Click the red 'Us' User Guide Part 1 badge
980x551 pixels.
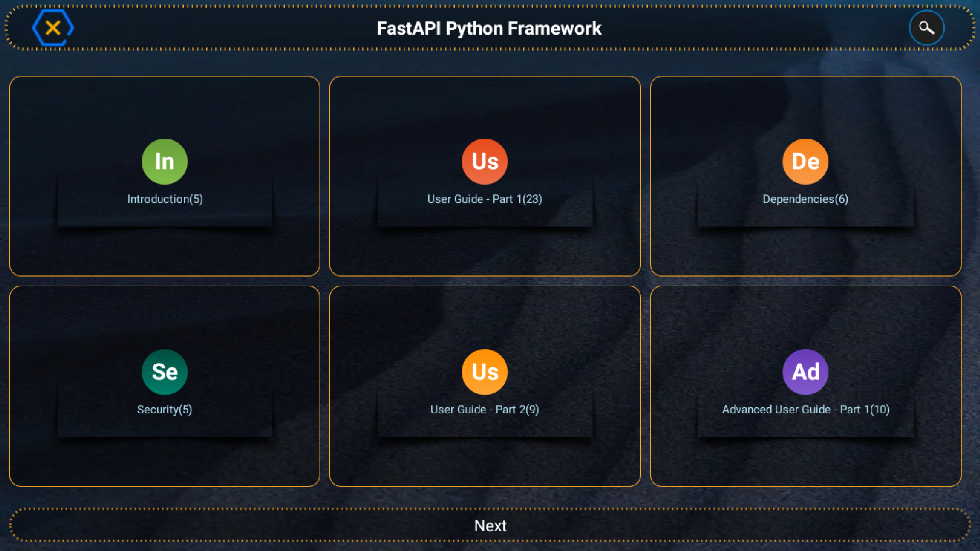484,161
